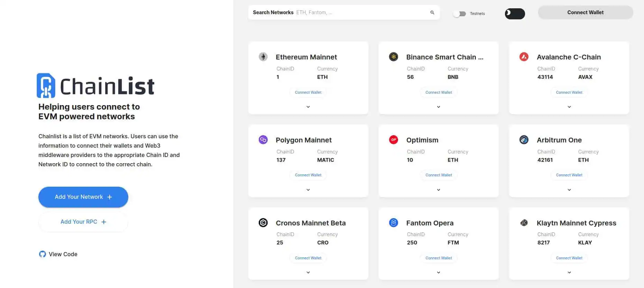Expand the Arbitrum One card details
Image resolution: width=644 pixels, height=288 pixels.
[x=569, y=190]
